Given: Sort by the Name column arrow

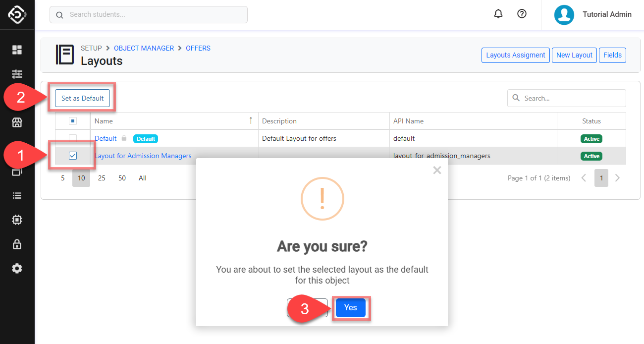Looking at the screenshot, I should [x=251, y=120].
